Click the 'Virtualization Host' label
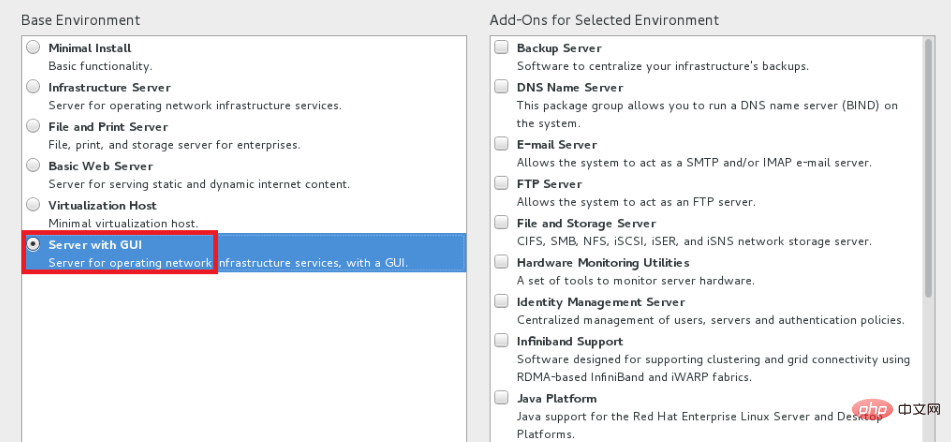 coord(102,206)
